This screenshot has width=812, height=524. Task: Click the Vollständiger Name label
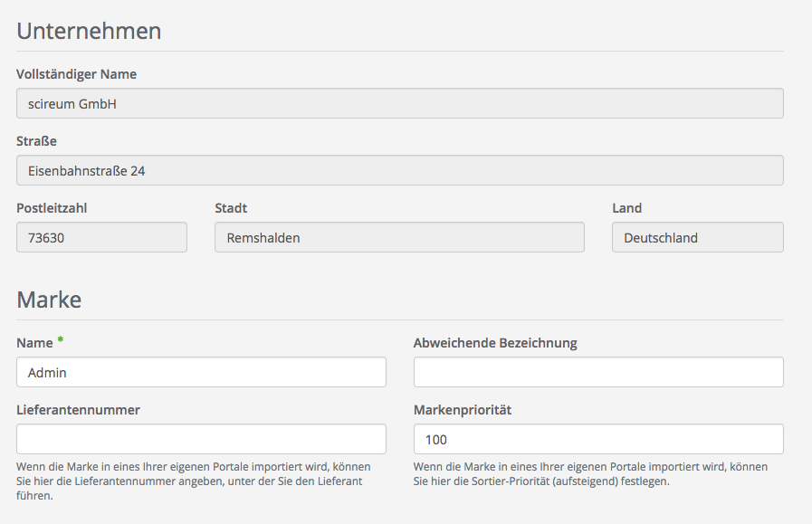pos(76,74)
